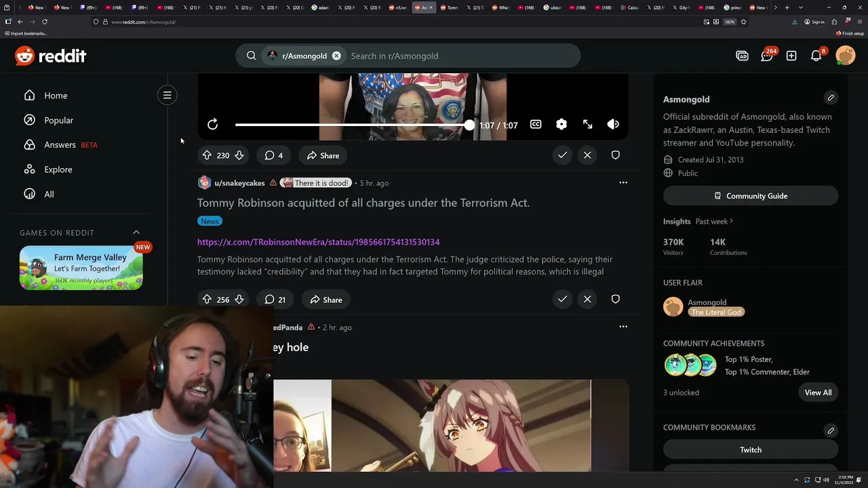Open overflow menu on the 2 hr. ago post
868x488 pixels.
pyautogui.click(x=623, y=327)
